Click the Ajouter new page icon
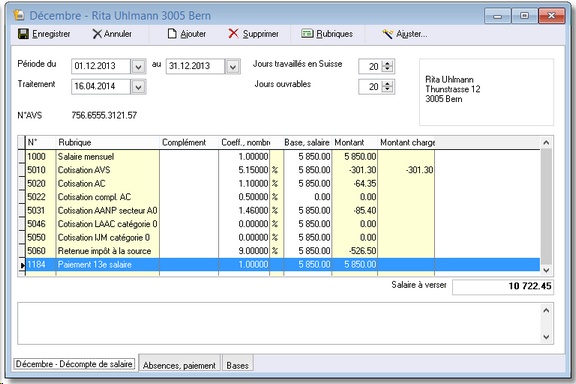Screen dimensions: 576x384 [172, 34]
